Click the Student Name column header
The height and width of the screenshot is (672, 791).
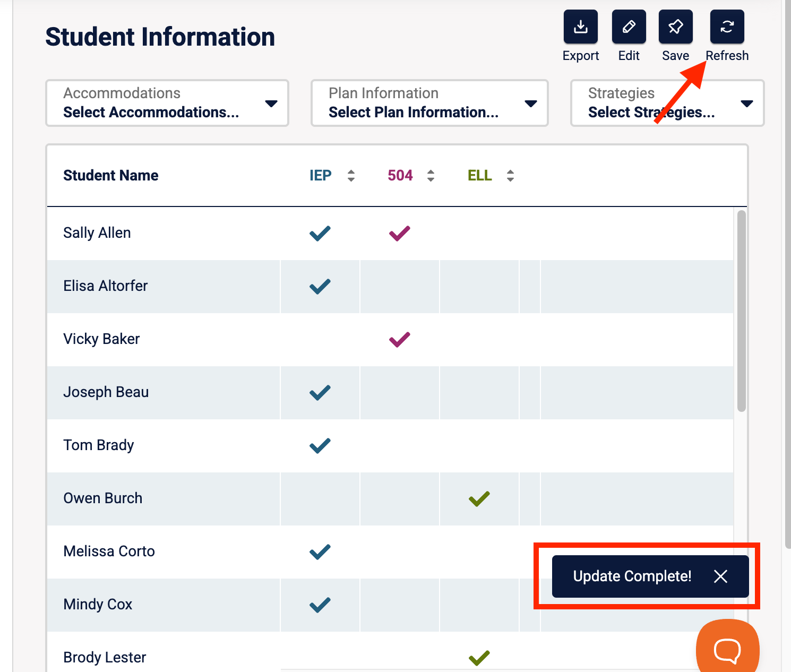click(x=111, y=176)
